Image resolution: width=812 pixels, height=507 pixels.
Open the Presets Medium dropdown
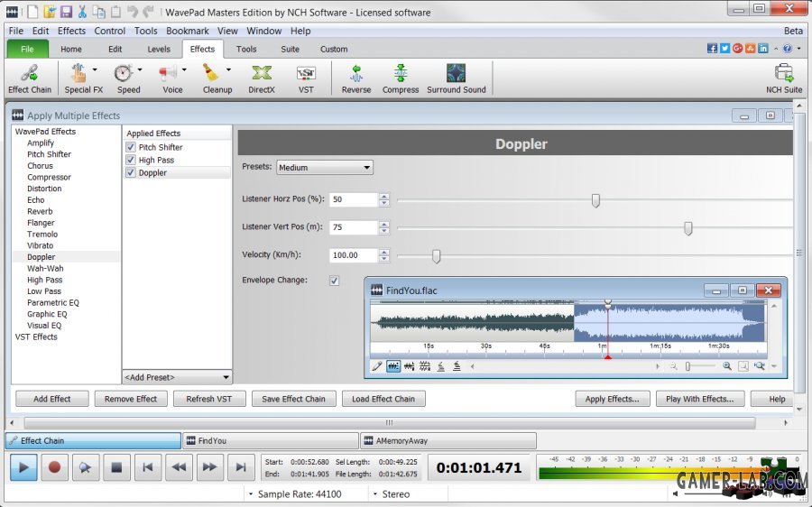pos(325,167)
